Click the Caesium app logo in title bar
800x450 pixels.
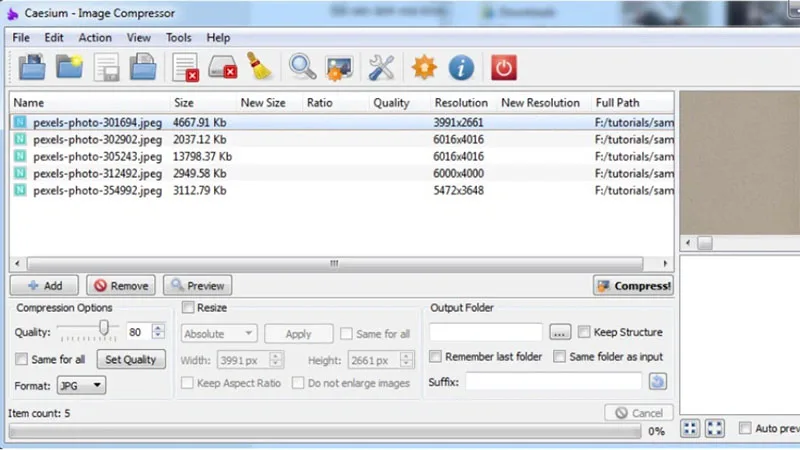click(x=12, y=14)
